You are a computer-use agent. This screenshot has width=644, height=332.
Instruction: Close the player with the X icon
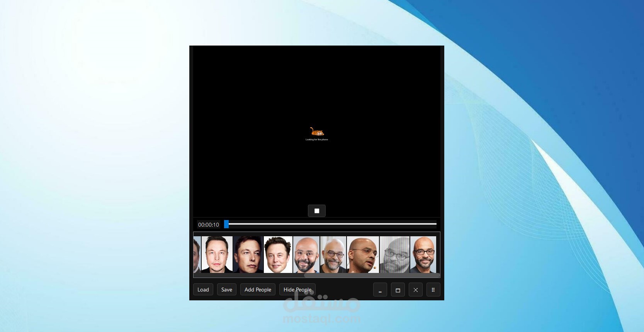pyautogui.click(x=416, y=290)
